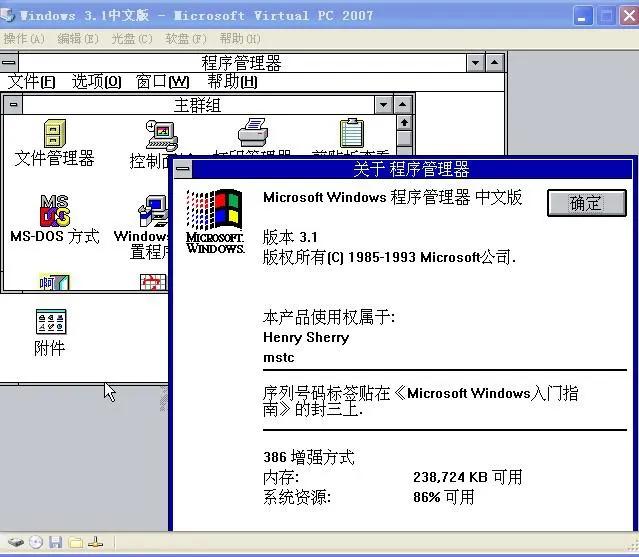Open the 文件(F) menu in Program Manager

[31, 81]
